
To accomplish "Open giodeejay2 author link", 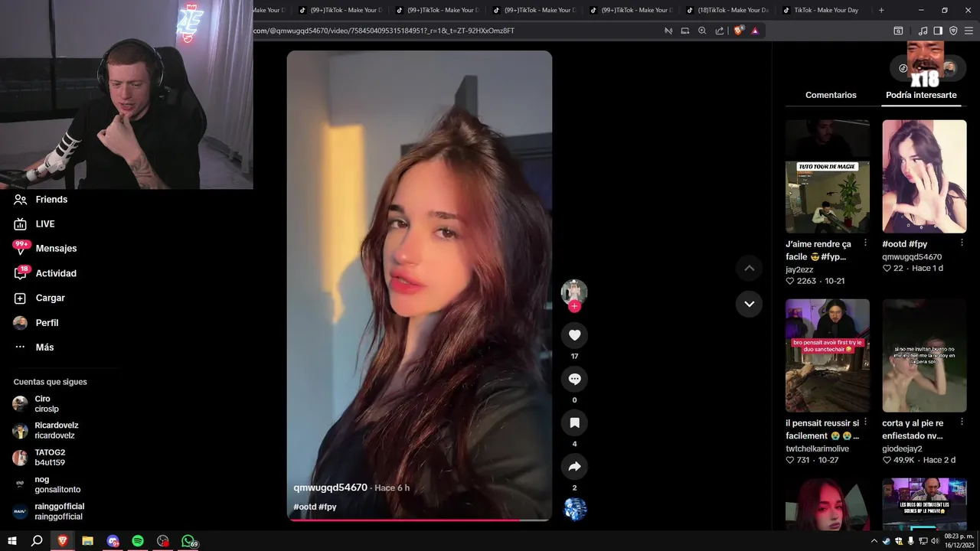I will pos(902,448).
